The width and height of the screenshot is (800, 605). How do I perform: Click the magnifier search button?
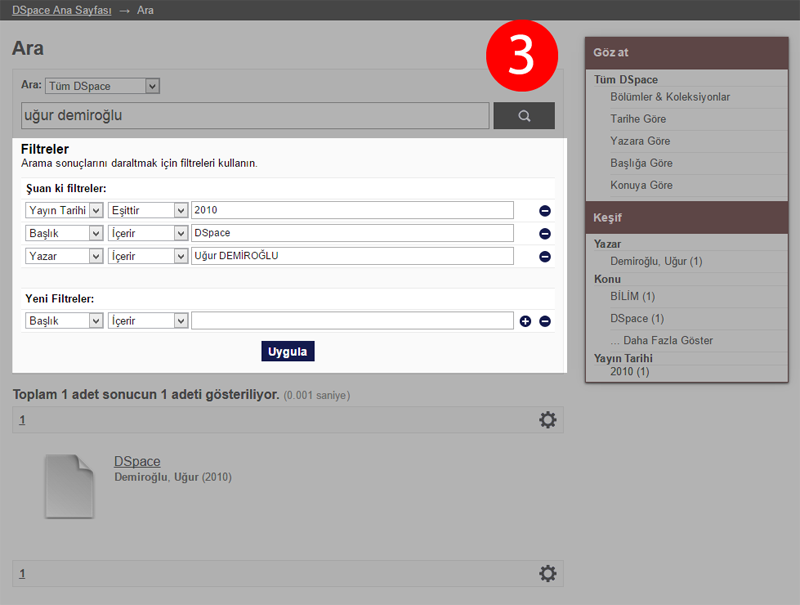(x=524, y=116)
